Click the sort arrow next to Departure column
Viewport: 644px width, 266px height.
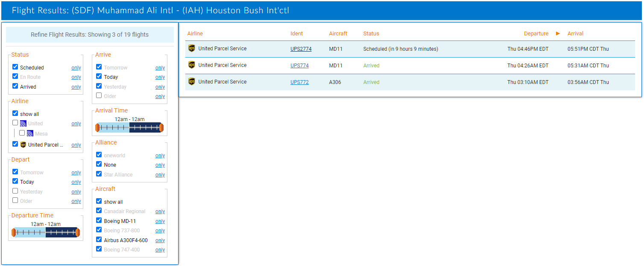point(558,33)
